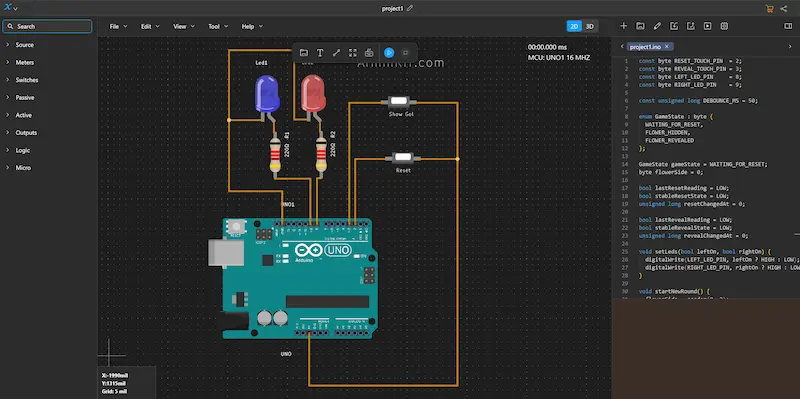Click the share icon at top right
This screenshot has height=399, width=800.
click(784, 9)
